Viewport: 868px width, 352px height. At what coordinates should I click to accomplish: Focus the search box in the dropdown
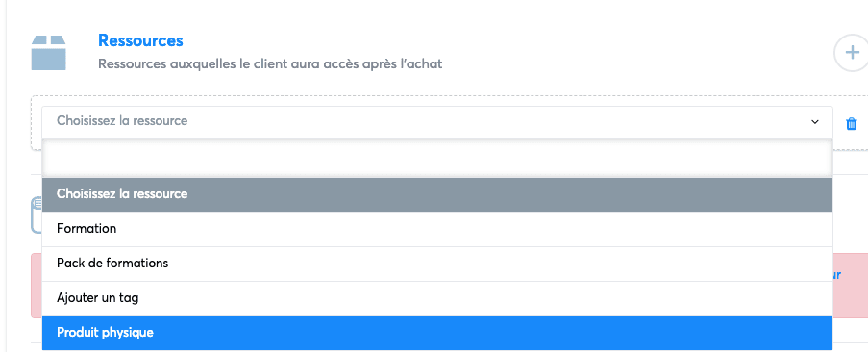(437, 159)
